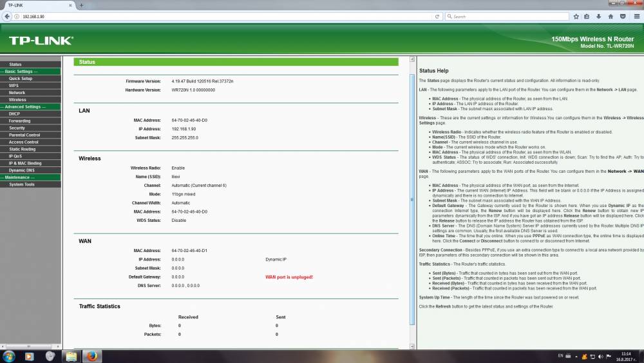Select the firmware version value text
644x363 pixels.
tap(202, 81)
